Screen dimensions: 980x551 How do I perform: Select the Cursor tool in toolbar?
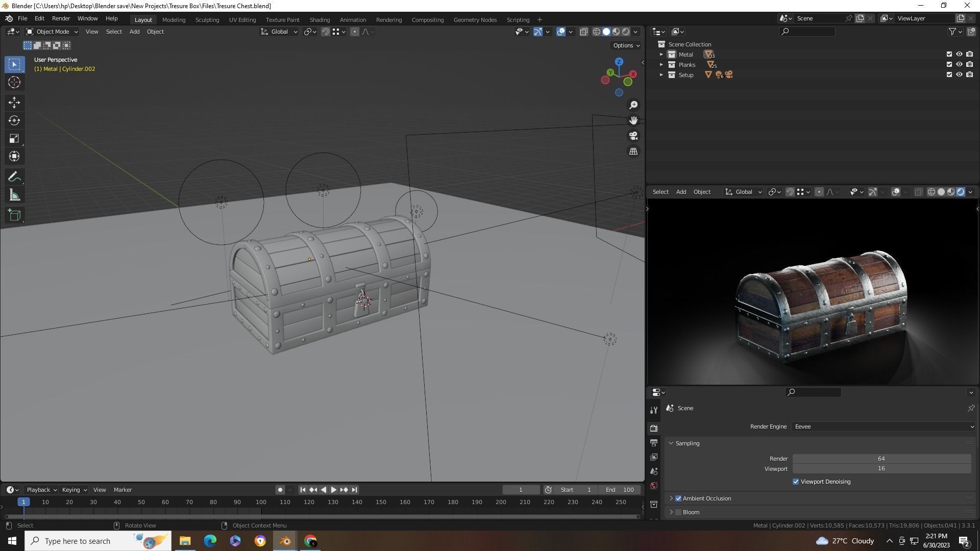[x=14, y=82]
